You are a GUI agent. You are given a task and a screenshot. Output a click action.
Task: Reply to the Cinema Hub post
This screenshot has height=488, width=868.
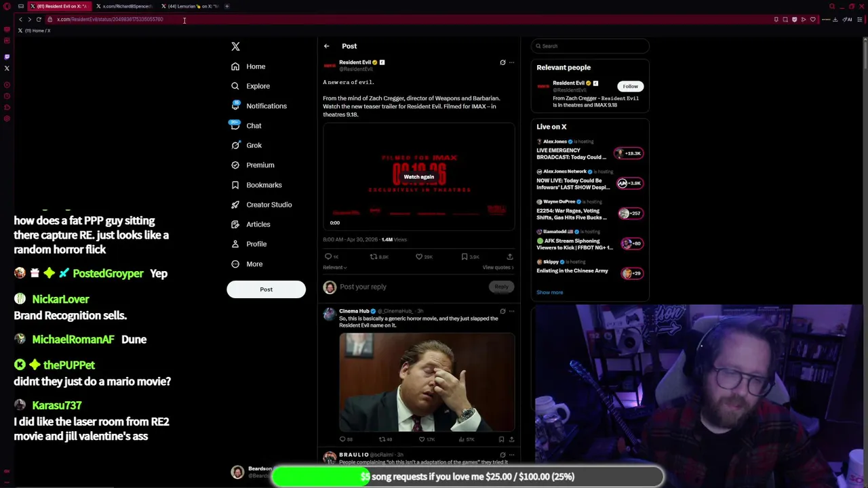[x=342, y=439]
